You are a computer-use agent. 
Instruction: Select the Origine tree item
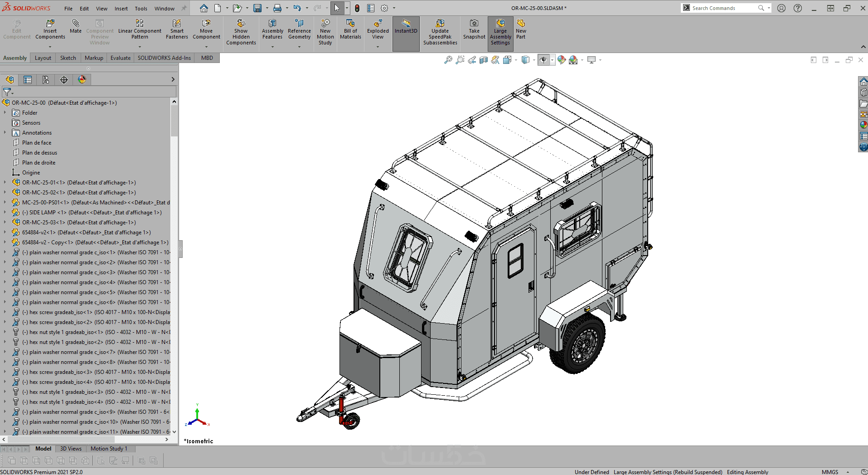pos(31,173)
